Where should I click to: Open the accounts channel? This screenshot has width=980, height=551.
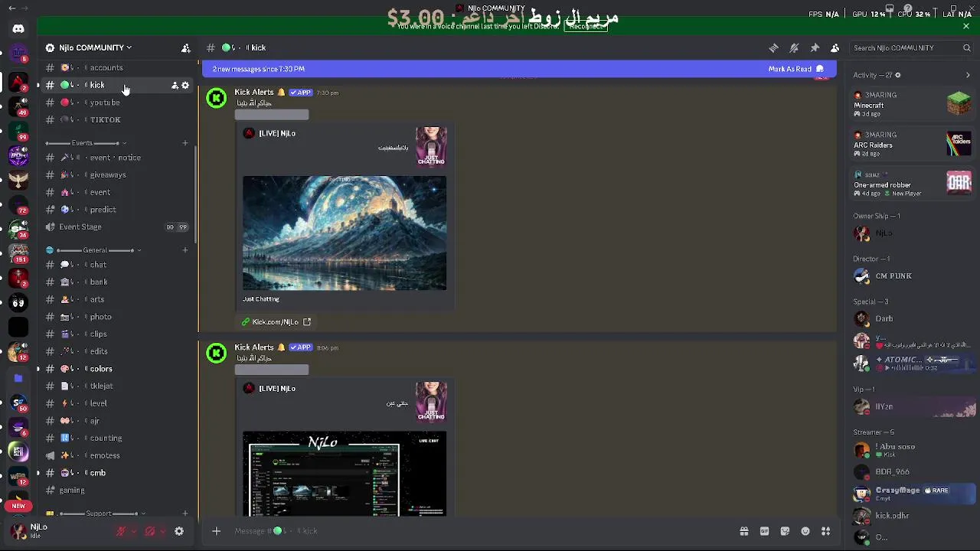click(x=115, y=68)
